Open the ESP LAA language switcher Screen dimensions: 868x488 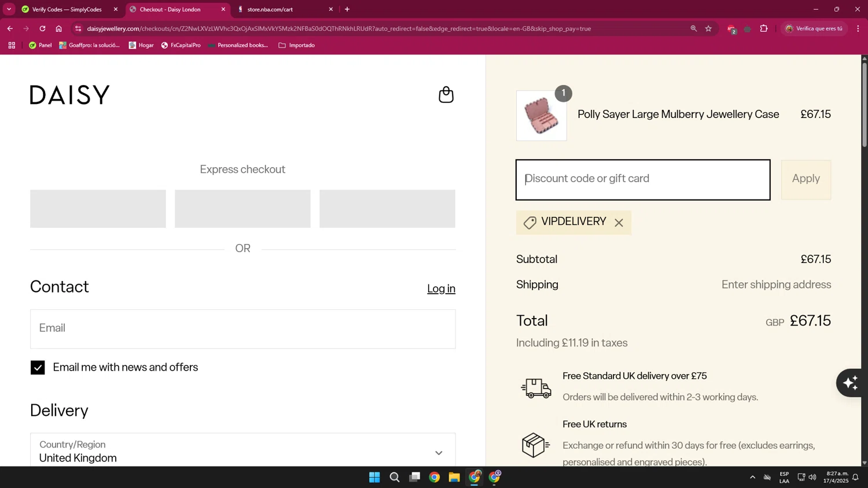[x=784, y=478]
